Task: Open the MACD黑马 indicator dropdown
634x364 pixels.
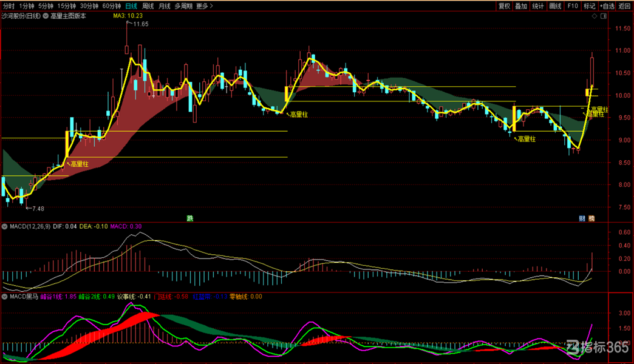Action: [x=5, y=297]
